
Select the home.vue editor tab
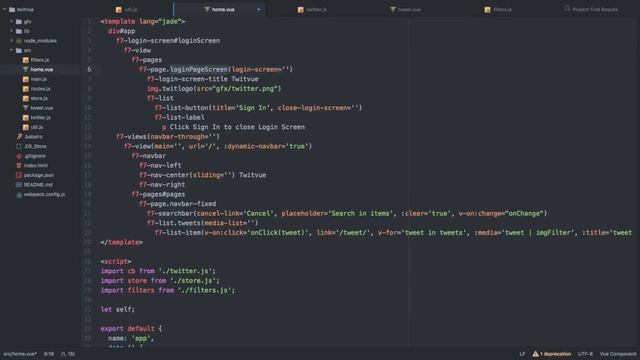pos(220,9)
